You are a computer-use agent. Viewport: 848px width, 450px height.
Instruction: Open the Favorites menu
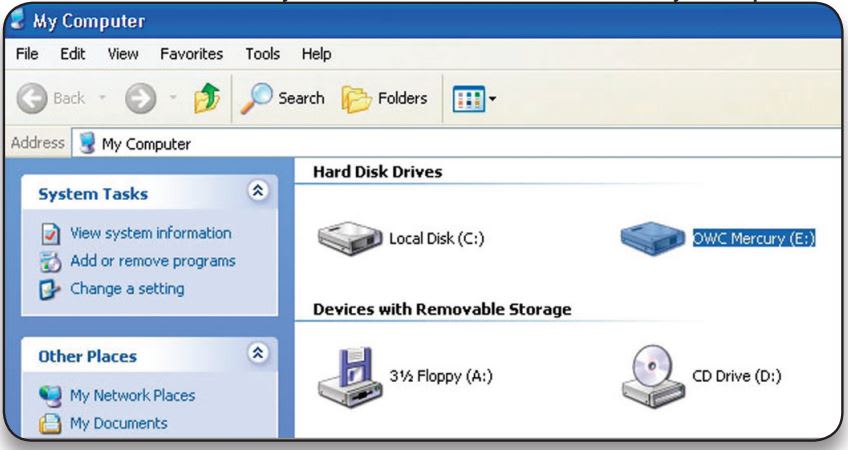point(191,54)
